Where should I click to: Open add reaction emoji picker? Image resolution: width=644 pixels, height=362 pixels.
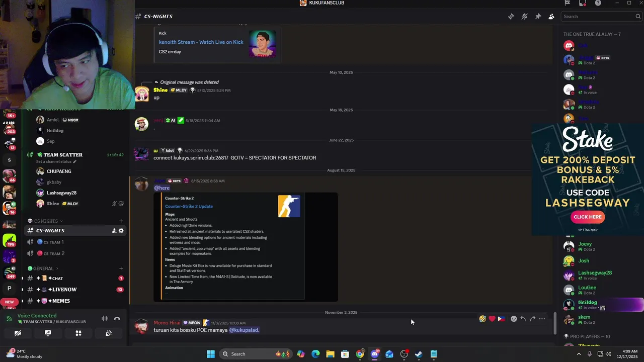coord(514,319)
